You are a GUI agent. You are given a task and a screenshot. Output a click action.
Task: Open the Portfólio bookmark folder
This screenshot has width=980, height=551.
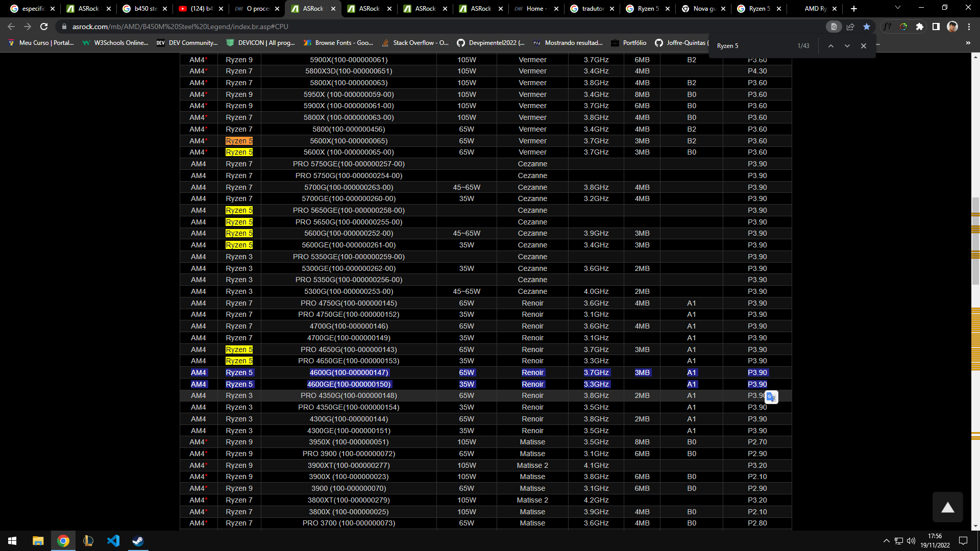pyautogui.click(x=629, y=43)
